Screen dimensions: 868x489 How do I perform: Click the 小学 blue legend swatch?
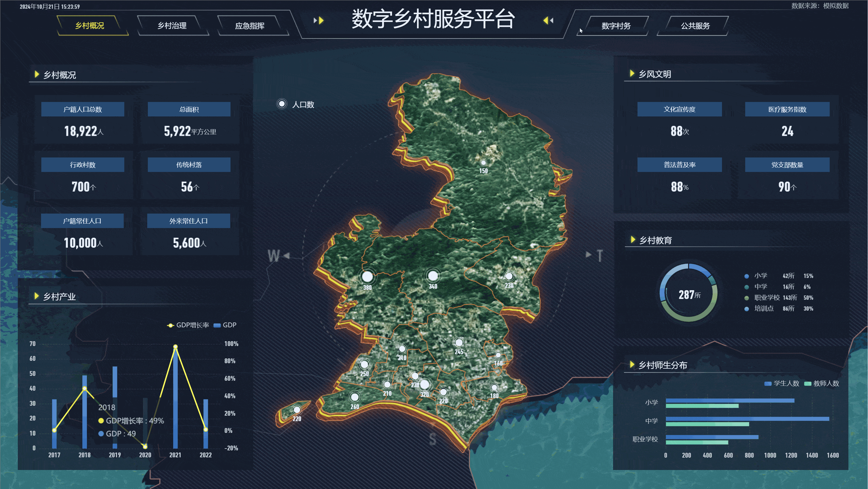(x=746, y=276)
